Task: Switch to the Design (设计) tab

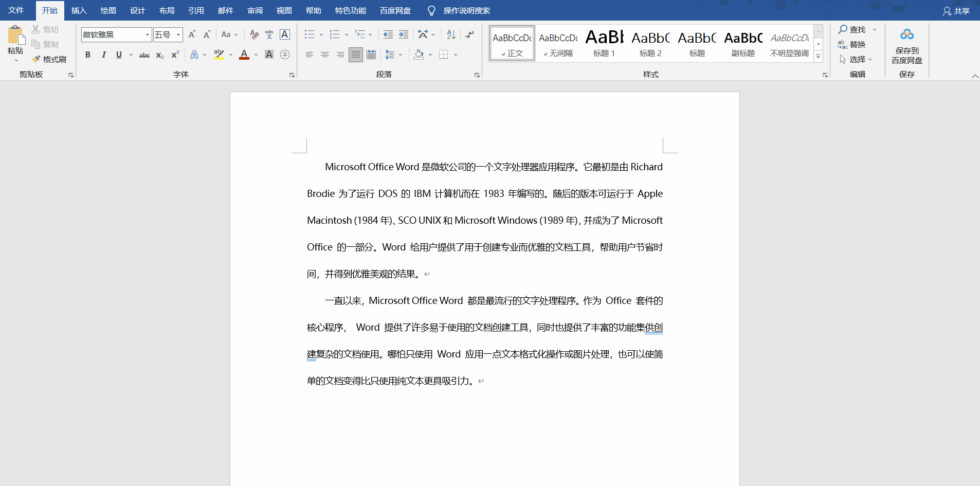Action: [x=137, y=10]
